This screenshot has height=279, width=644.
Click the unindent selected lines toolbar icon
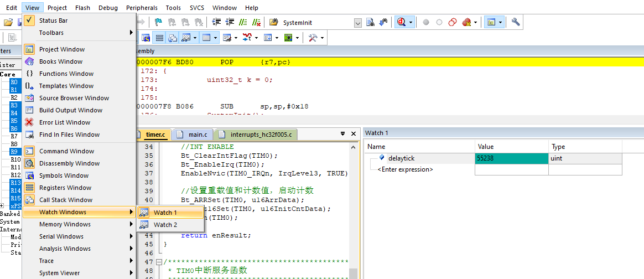[x=230, y=22]
